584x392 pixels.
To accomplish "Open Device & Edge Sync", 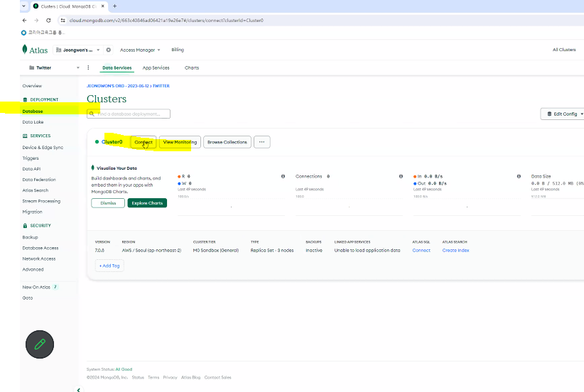I will [x=43, y=148].
